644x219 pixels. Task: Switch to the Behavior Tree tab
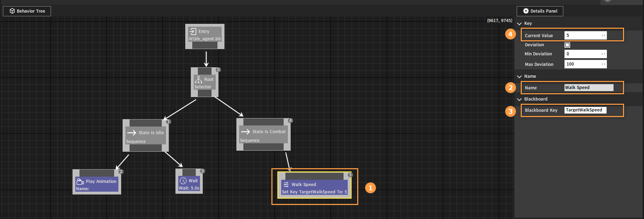(x=27, y=11)
